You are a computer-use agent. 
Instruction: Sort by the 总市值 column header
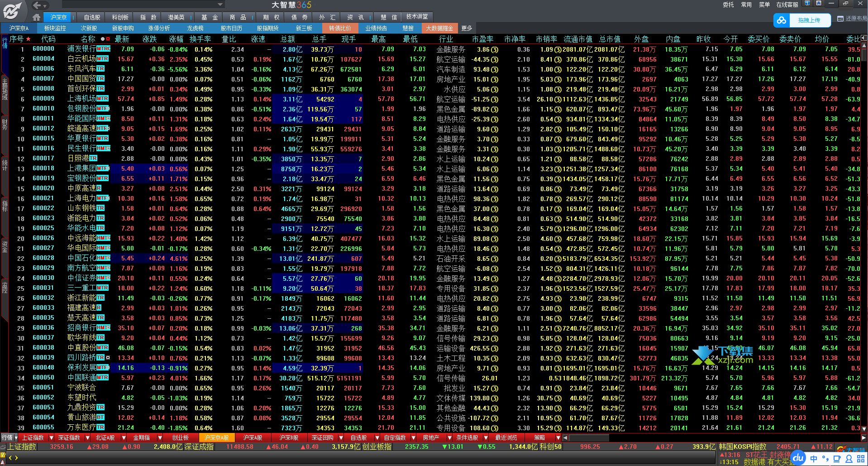pos(610,39)
